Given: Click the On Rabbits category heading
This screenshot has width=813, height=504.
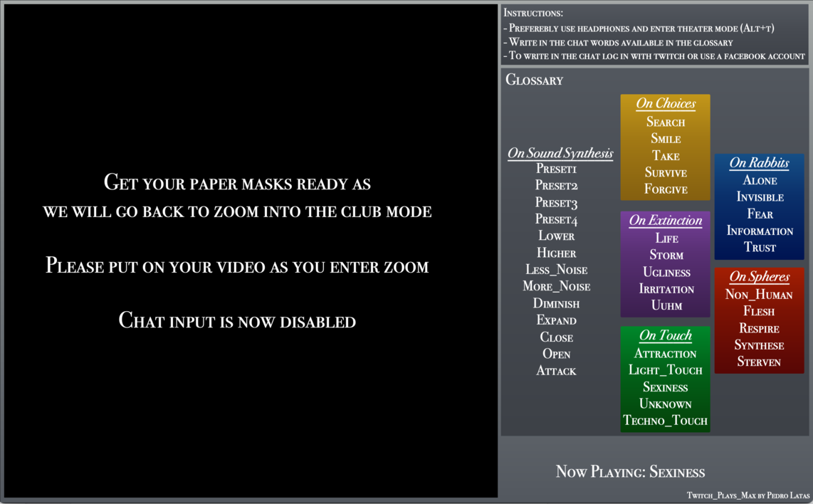Looking at the screenshot, I should (759, 163).
